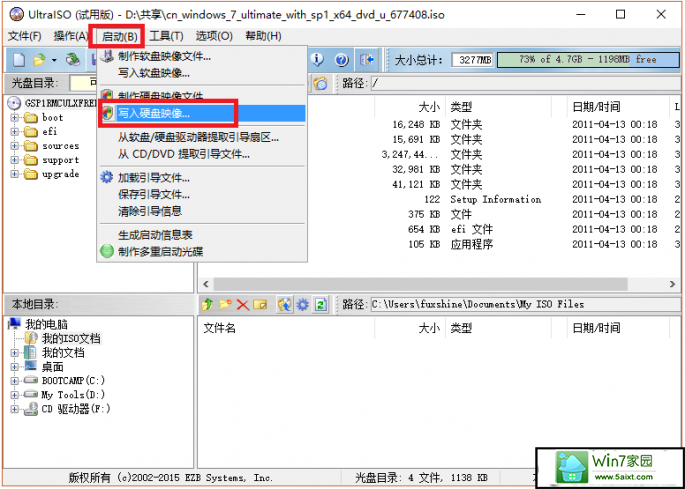685x489 pixels.
Task: Select 我的ISO文档 in local tree
Action: [71, 338]
